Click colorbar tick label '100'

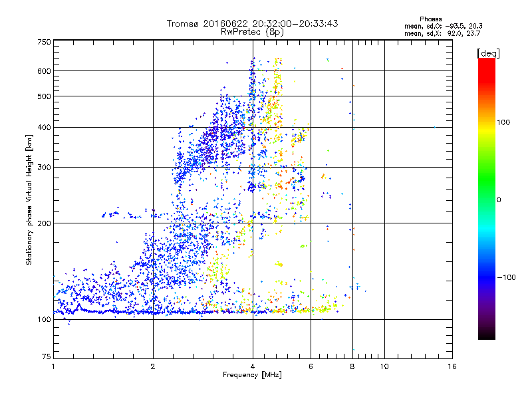[x=503, y=122]
